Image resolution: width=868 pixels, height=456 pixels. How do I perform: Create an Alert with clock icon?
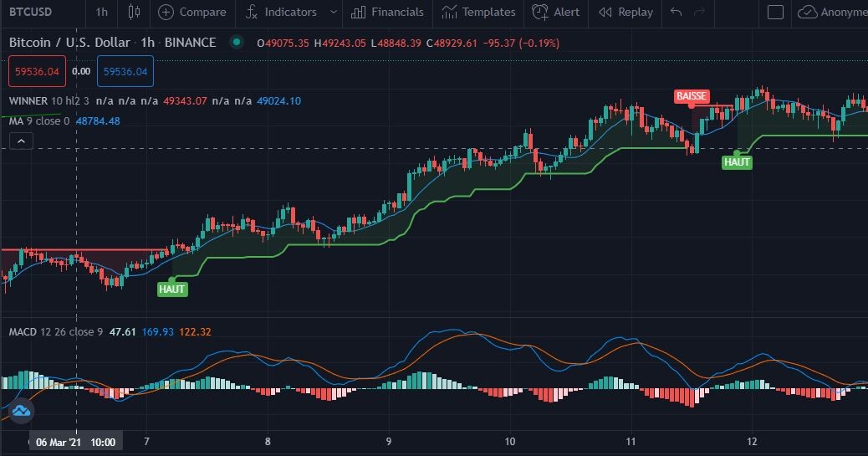555,12
